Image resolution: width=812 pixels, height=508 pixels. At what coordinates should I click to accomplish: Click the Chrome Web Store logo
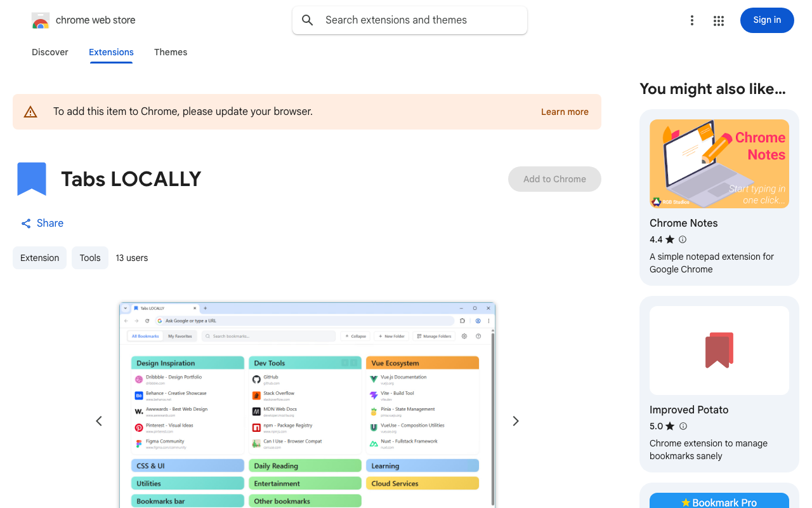(41, 20)
